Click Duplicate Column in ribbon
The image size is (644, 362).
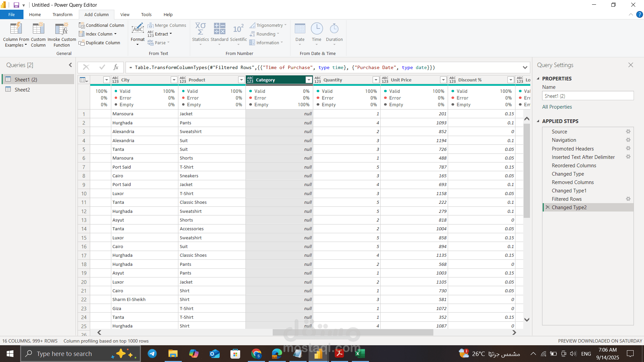coord(99,43)
